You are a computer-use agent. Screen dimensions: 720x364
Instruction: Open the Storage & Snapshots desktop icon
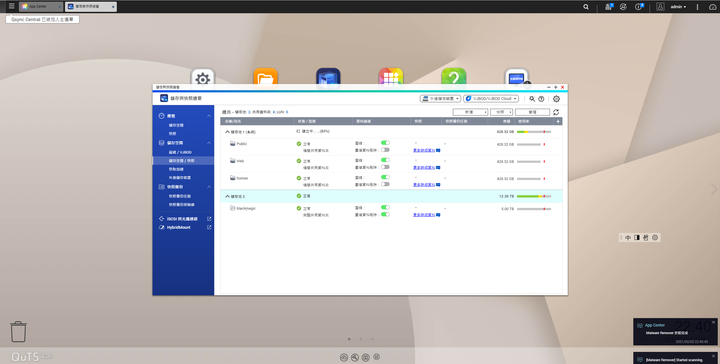click(x=328, y=78)
